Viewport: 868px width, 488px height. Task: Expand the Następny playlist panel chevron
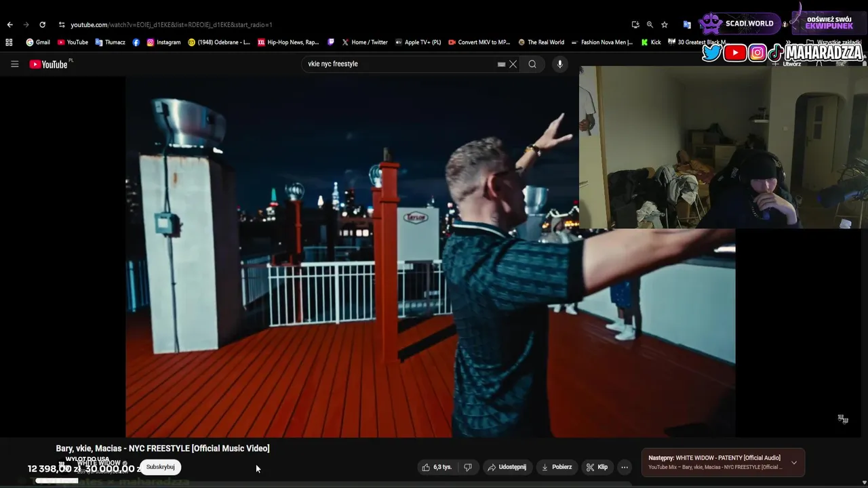[x=793, y=463]
